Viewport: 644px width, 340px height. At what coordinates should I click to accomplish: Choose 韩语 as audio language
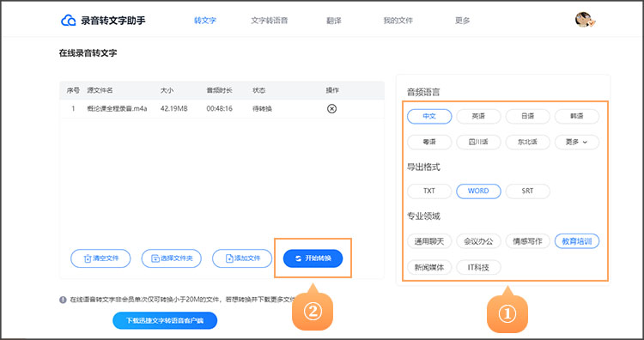[x=577, y=117]
